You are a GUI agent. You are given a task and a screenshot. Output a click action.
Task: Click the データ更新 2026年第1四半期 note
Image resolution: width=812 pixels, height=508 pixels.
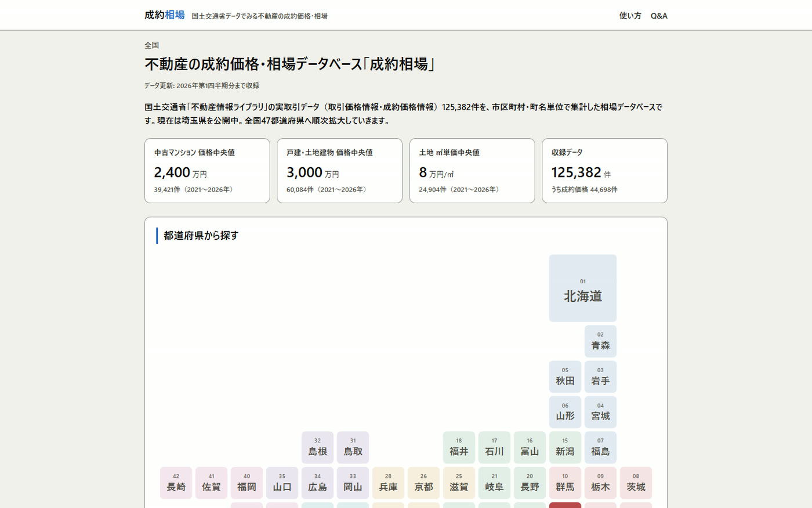[x=202, y=85]
